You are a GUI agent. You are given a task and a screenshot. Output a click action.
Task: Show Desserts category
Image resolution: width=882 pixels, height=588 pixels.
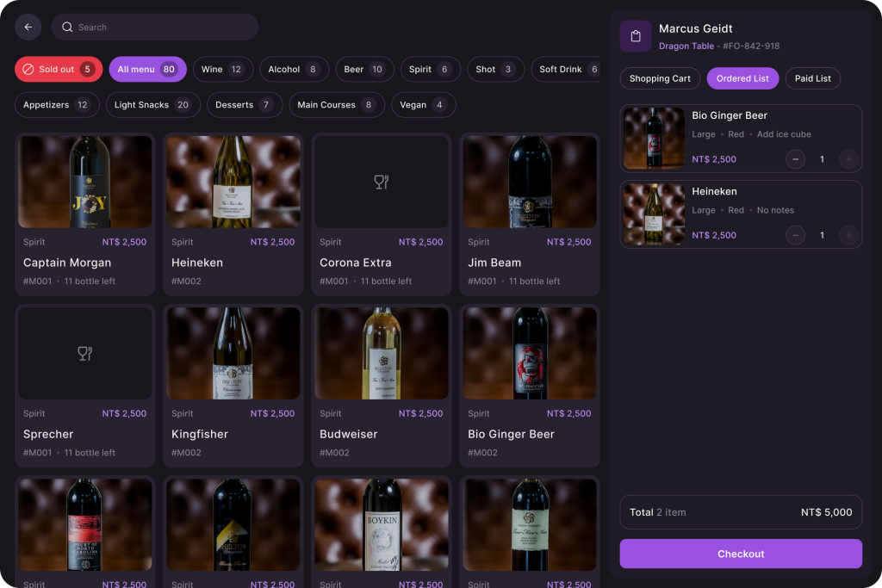click(245, 104)
